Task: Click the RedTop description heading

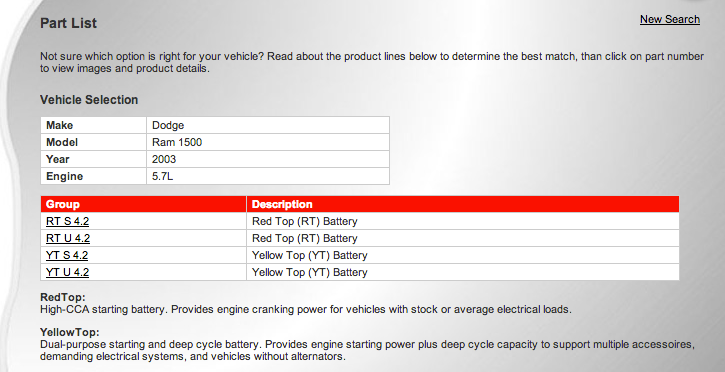Action: click(63, 297)
